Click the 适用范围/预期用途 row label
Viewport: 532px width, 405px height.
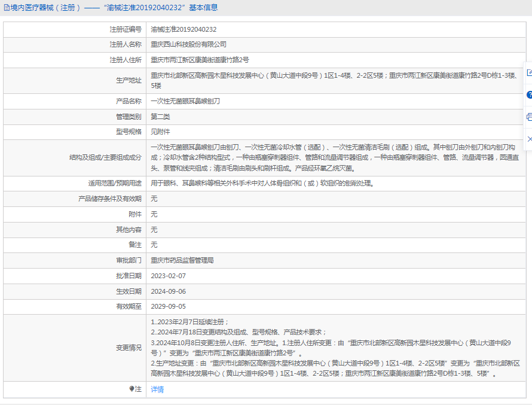point(115,183)
